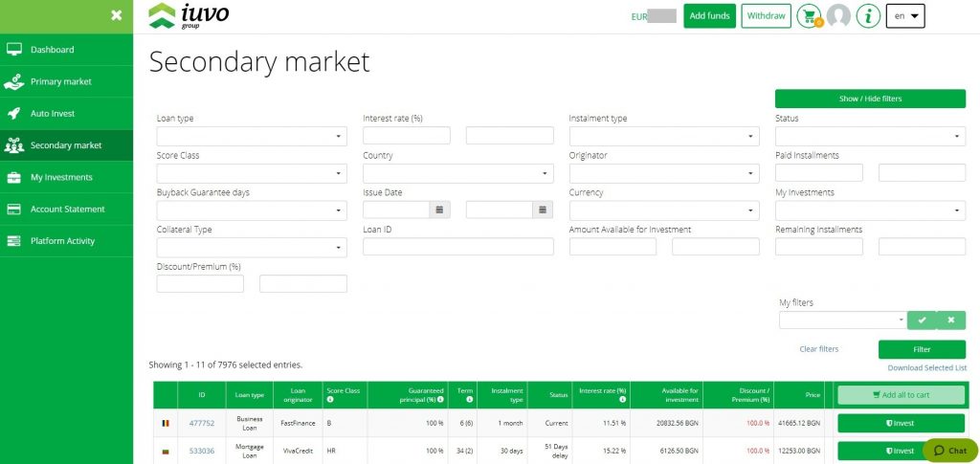The height and width of the screenshot is (464, 980).
Task: Go to Primary market in sidebar
Action: [61, 81]
